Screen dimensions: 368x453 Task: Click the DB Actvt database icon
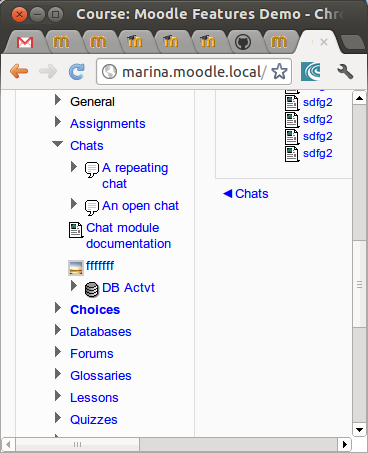92,289
